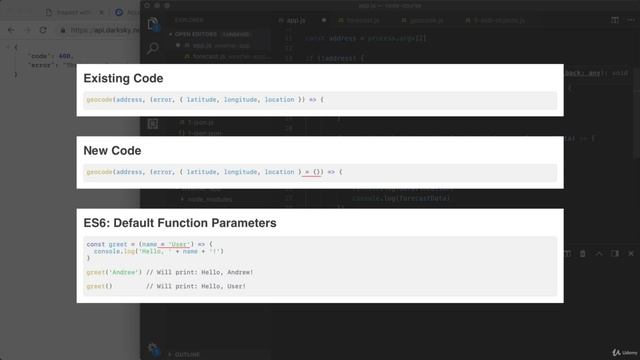
Task: Click the Existing Code heading
Action: coord(123,78)
